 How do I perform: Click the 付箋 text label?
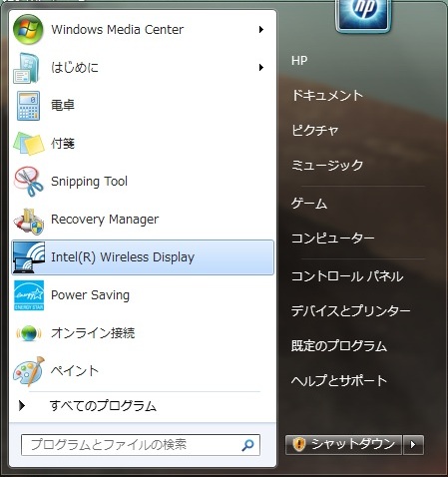pyautogui.click(x=63, y=144)
